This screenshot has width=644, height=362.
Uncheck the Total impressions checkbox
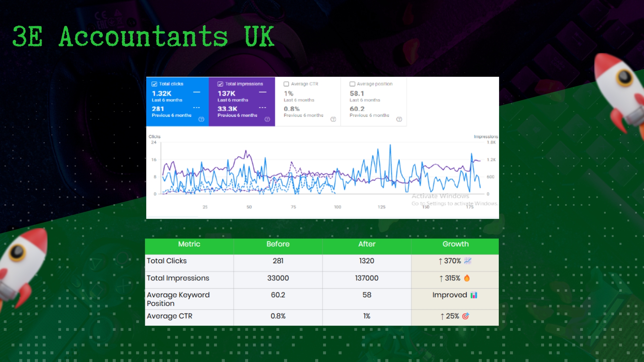click(x=220, y=84)
